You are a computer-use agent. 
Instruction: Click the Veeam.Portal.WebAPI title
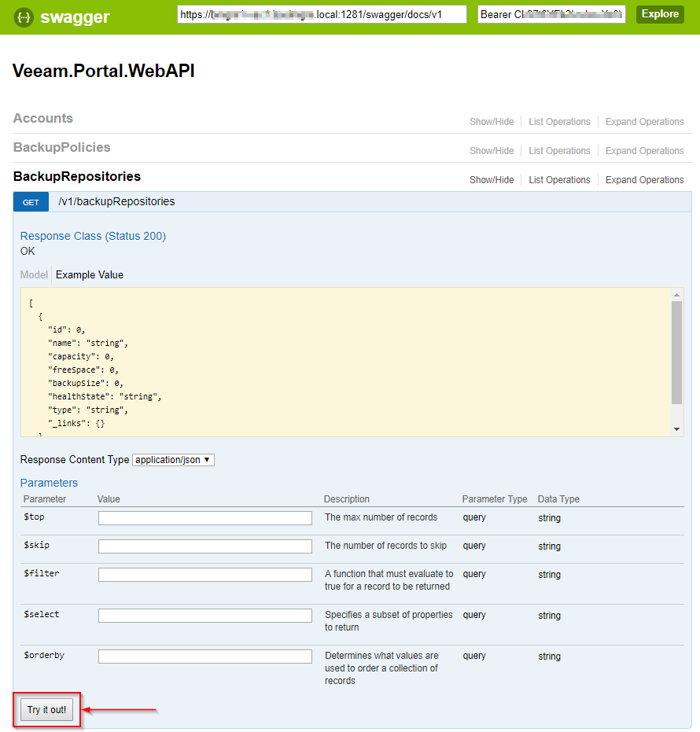(103, 71)
